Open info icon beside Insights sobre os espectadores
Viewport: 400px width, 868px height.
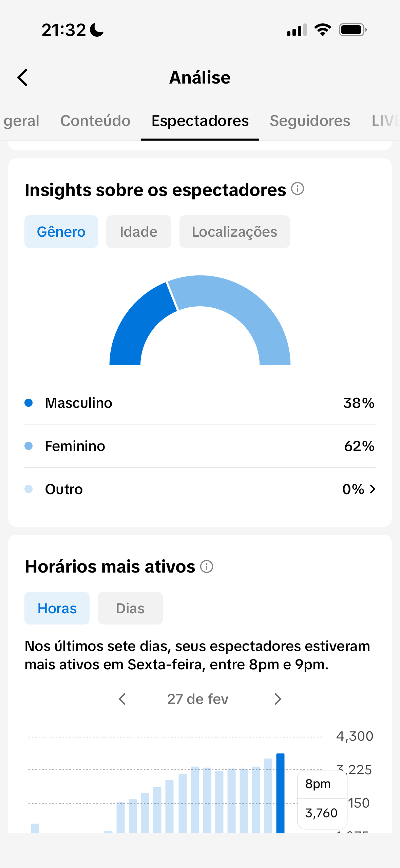click(x=298, y=188)
